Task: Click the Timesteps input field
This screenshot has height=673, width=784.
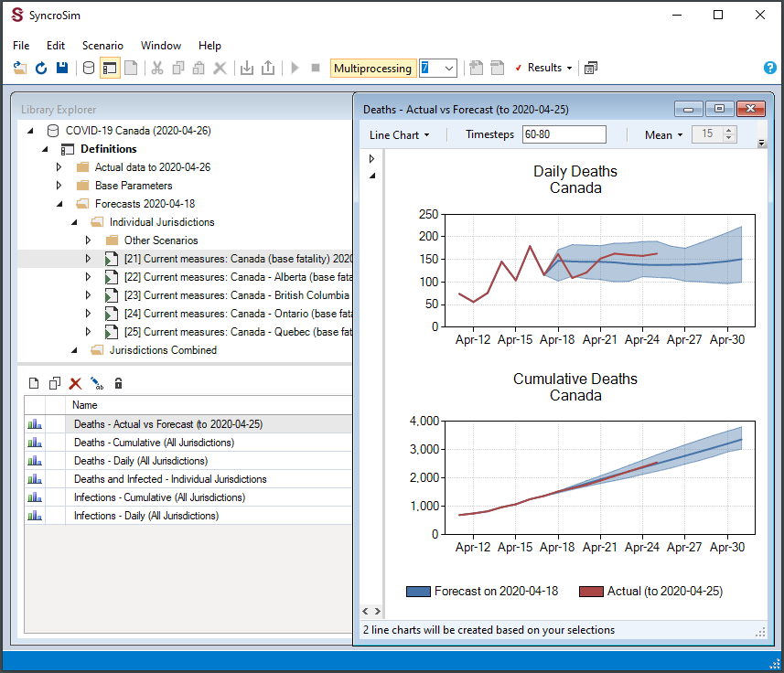Action: (x=564, y=134)
